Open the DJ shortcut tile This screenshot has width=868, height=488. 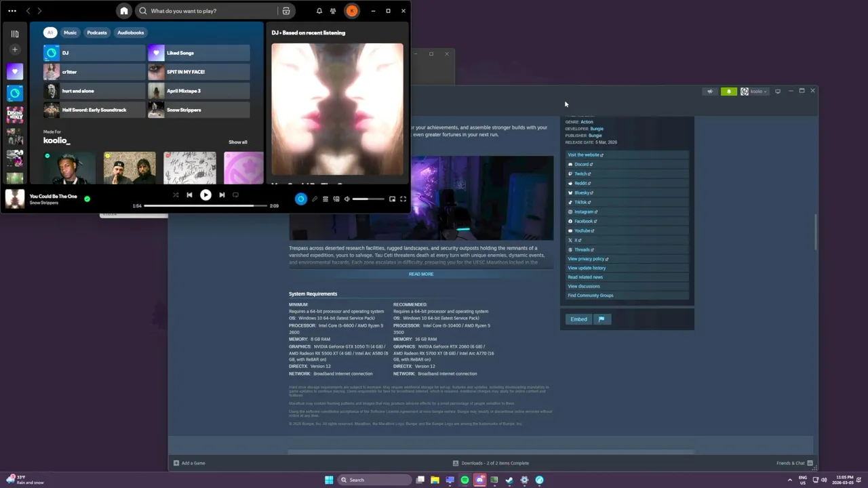coord(94,53)
